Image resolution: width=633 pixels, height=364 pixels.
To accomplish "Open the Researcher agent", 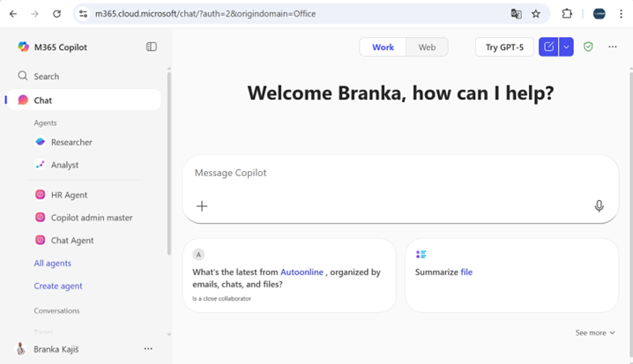I will point(71,142).
